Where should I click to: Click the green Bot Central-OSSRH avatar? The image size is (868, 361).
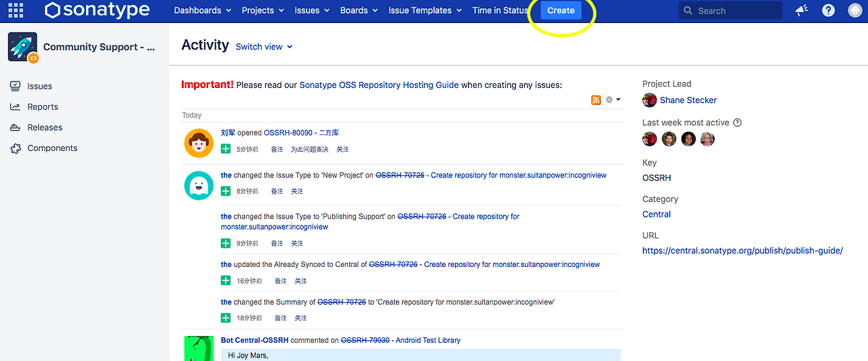(x=199, y=348)
